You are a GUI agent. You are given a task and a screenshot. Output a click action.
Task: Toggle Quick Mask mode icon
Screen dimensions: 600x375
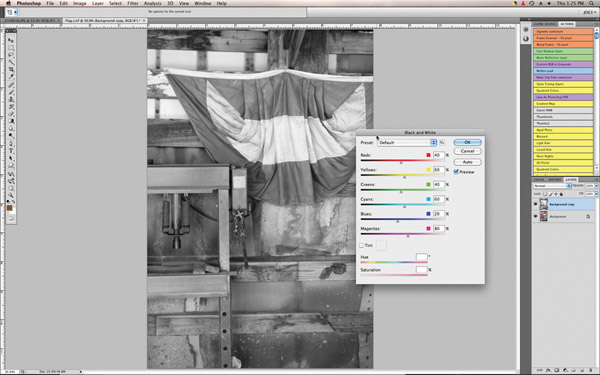pos(11,218)
